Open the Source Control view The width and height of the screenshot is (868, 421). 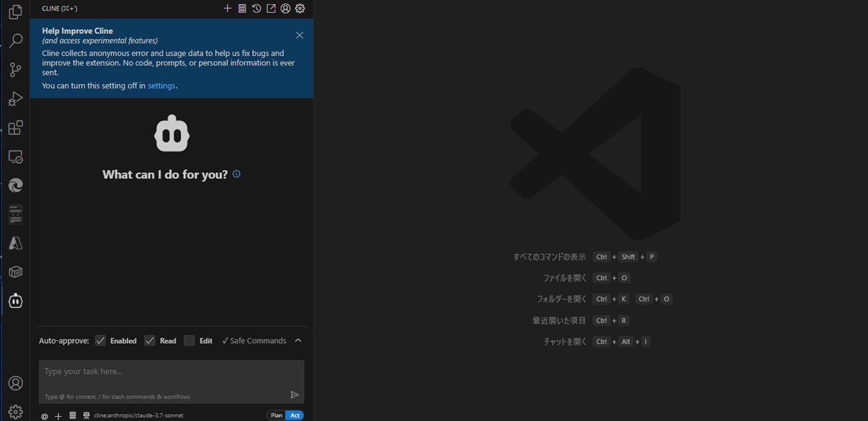16,69
